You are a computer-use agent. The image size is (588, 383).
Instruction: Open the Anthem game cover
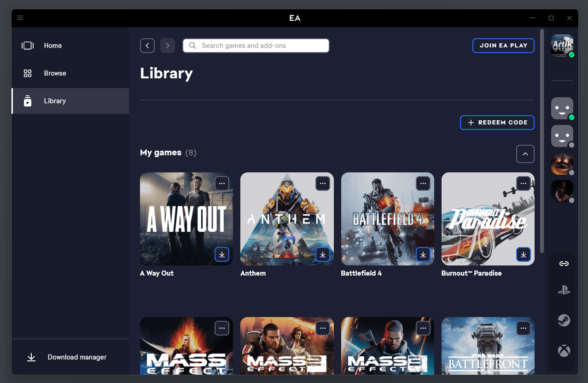287,219
